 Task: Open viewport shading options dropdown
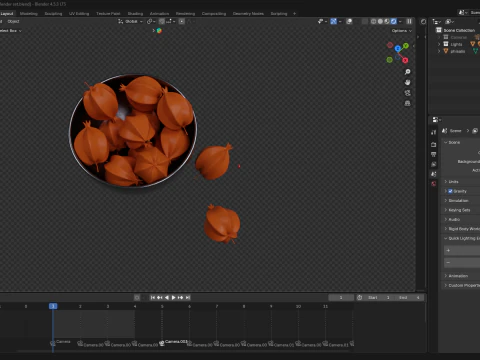(x=400, y=21)
